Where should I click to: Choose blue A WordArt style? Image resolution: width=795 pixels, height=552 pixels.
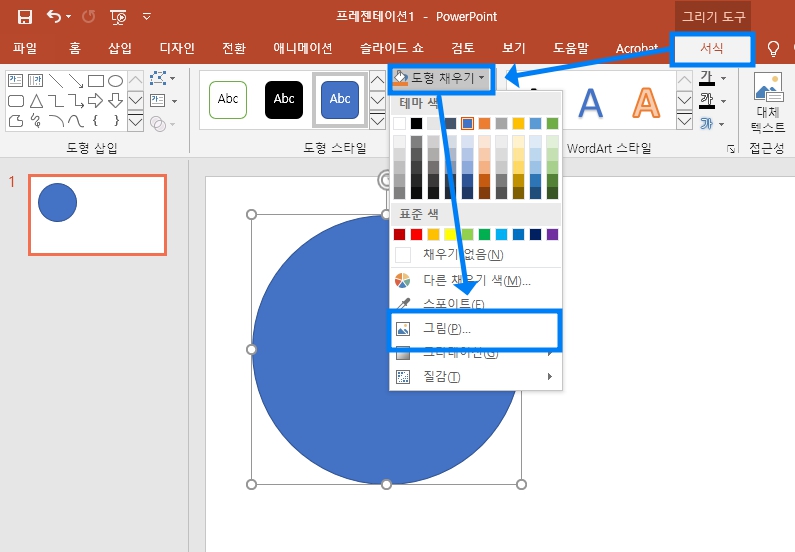pyautogui.click(x=591, y=103)
